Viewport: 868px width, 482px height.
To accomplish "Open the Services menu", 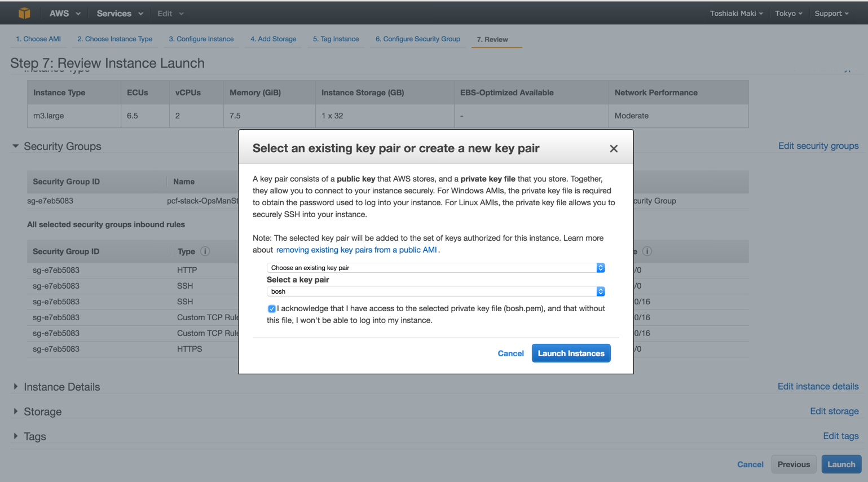I will coord(120,14).
